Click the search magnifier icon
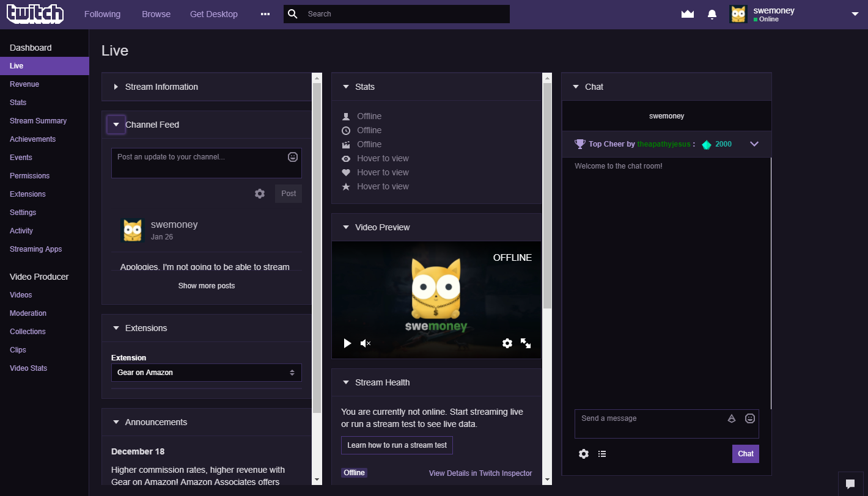 [293, 14]
